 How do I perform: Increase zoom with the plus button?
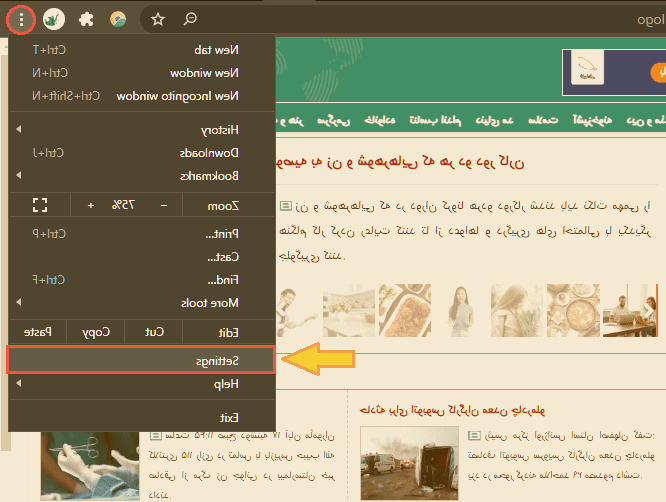click(x=90, y=205)
